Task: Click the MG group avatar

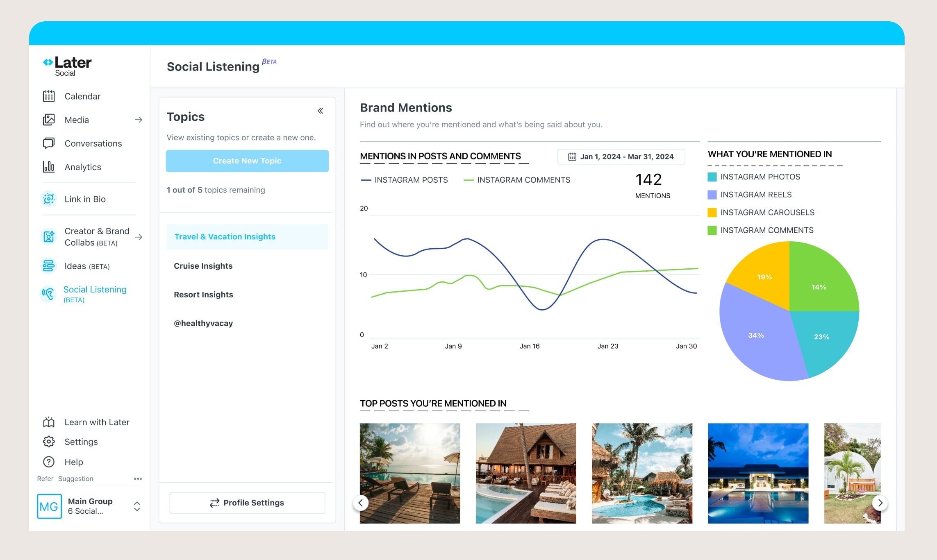Action: [49, 506]
